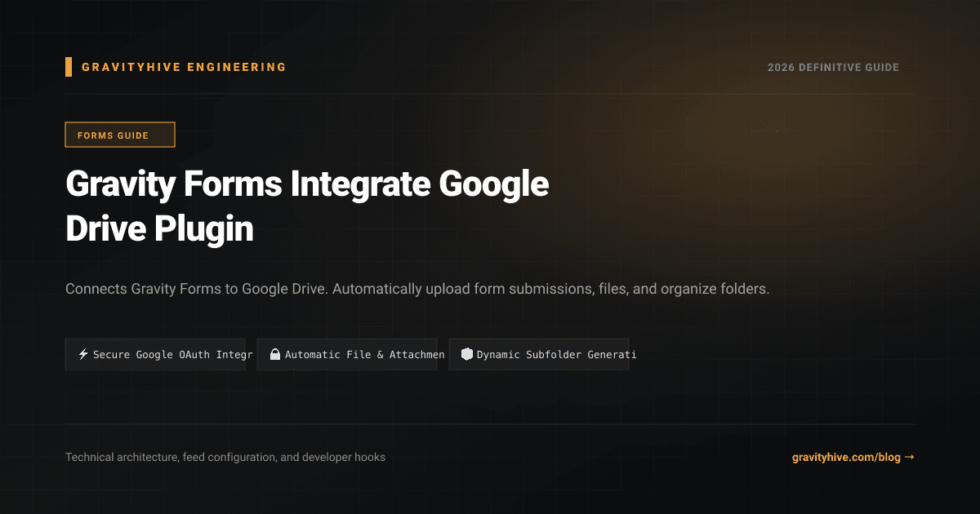Screen dimensions: 980x514
Task: Click the lightning bolt icon in the OAuth chip
Action: pos(83,355)
